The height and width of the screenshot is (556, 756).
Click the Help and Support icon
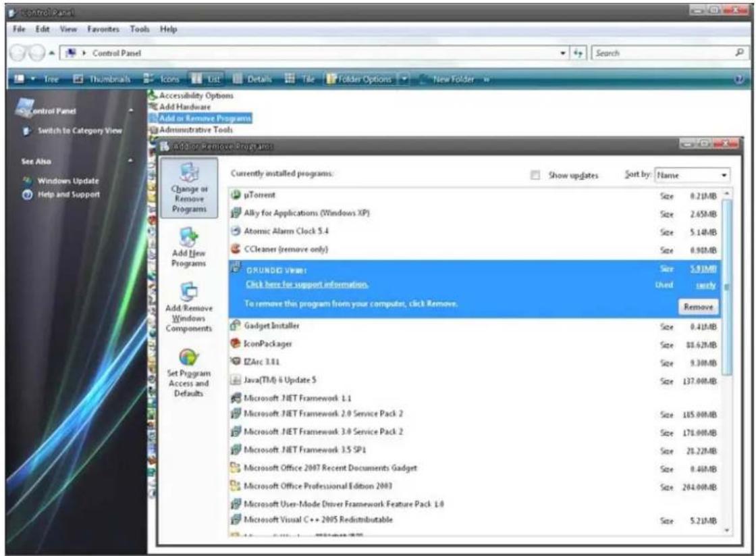[28, 195]
